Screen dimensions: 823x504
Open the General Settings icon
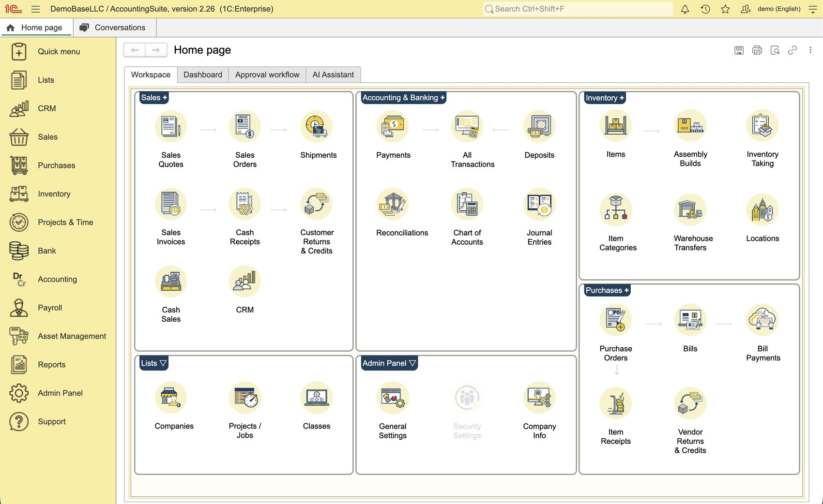point(393,398)
